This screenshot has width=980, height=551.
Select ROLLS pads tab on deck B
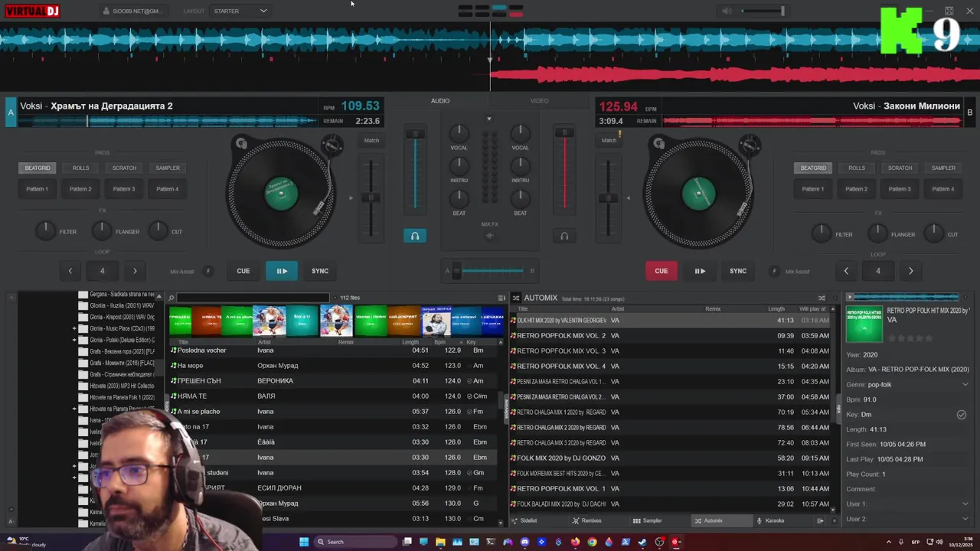coord(857,168)
